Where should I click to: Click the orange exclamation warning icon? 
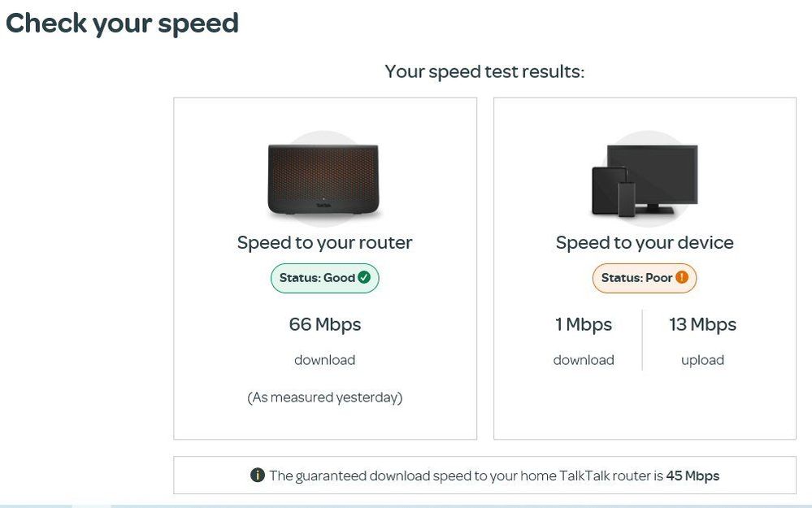[682, 278]
